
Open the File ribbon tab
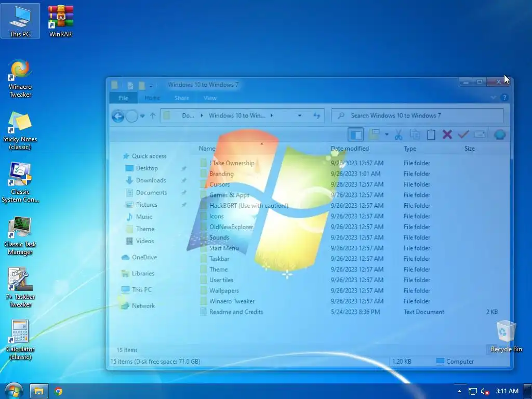[x=124, y=98]
